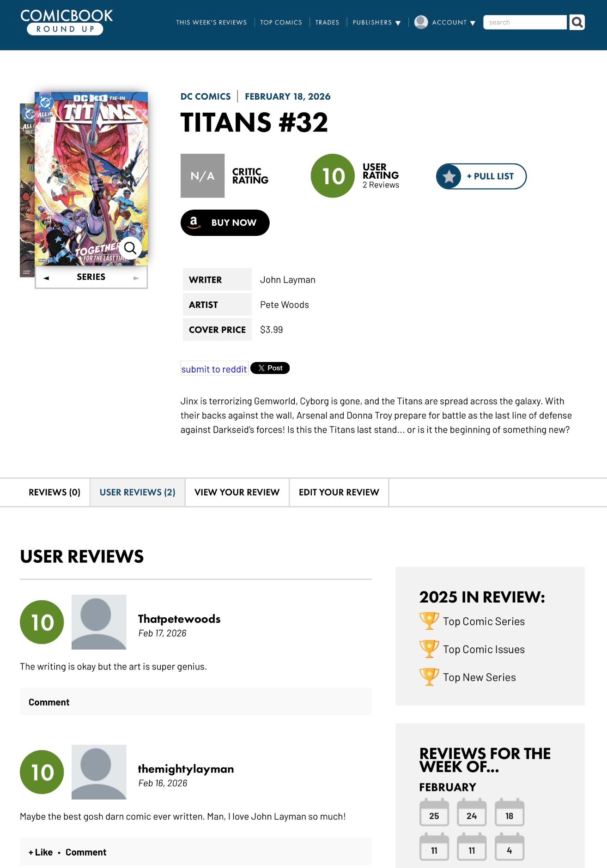Zoom the cover with magnifier icon
Image resolution: width=607 pixels, height=868 pixels.
tap(130, 248)
